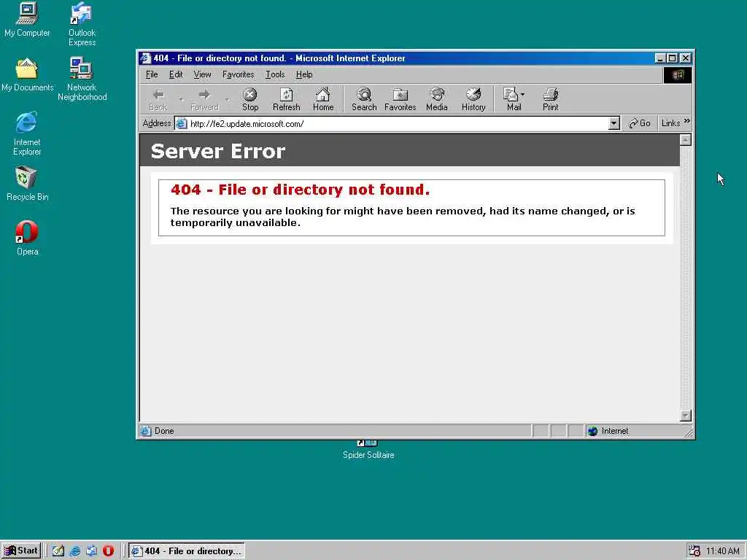Open the Help menu
Screen dimensions: 747x560
click(x=304, y=74)
